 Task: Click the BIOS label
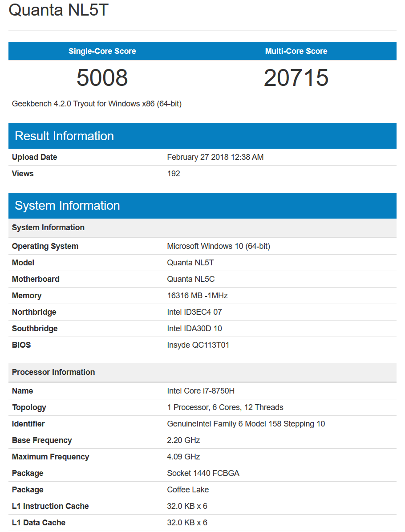pos(21,345)
